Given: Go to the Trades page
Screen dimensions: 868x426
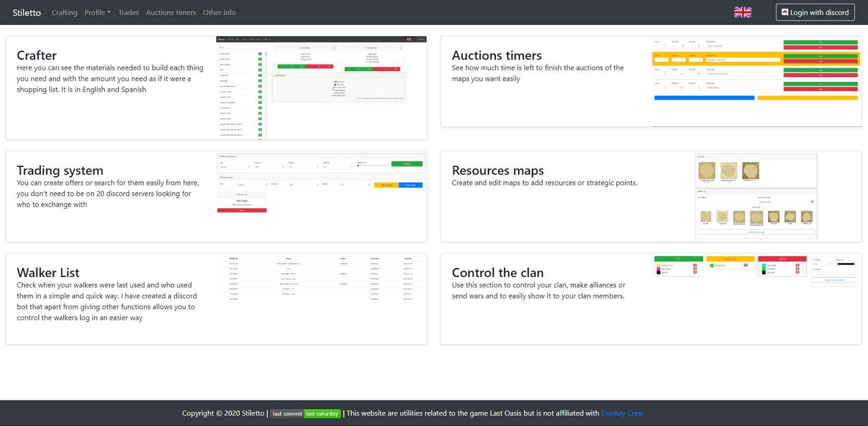Looking at the screenshot, I should 129,12.
